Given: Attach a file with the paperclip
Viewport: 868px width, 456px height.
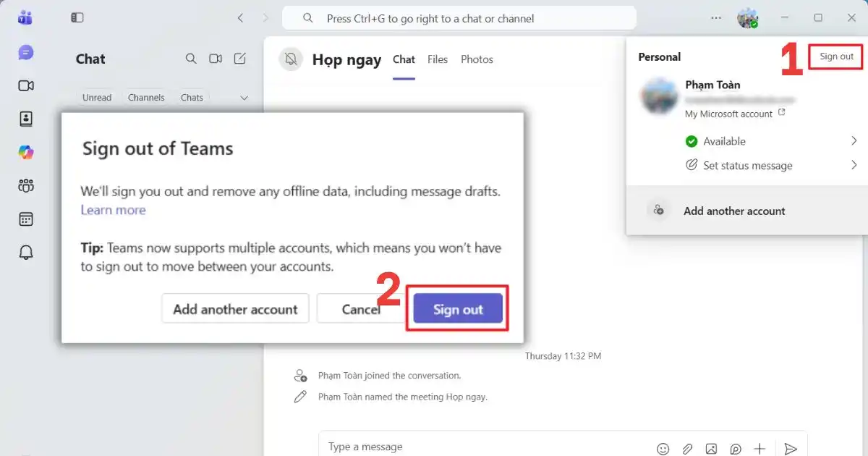Looking at the screenshot, I should click(687, 449).
